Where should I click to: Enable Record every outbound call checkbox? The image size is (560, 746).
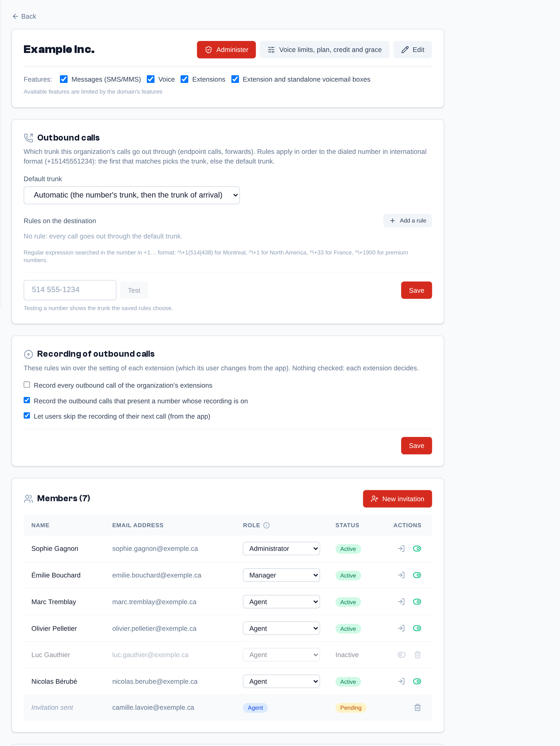click(x=27, y=385)
